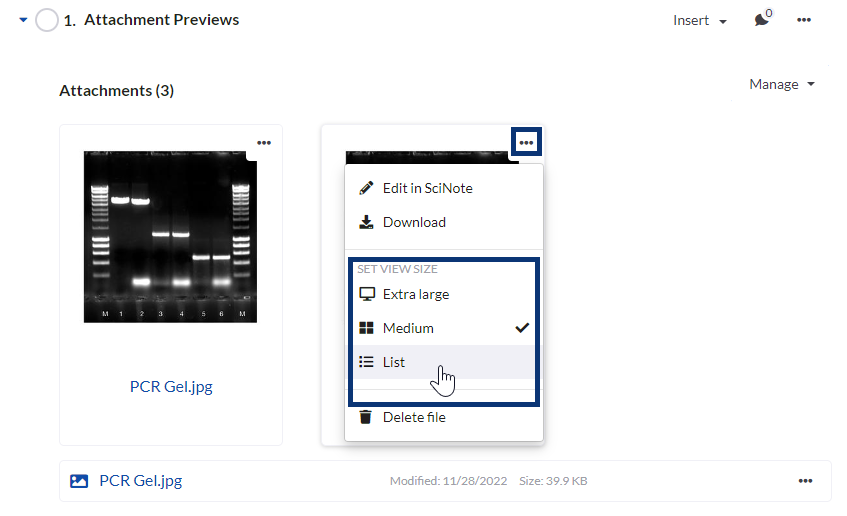Open first PCR Gel thumbnail options menu
Image resolution: width=847 pixels, height=516 pixels.
click(x=264, y=143)
